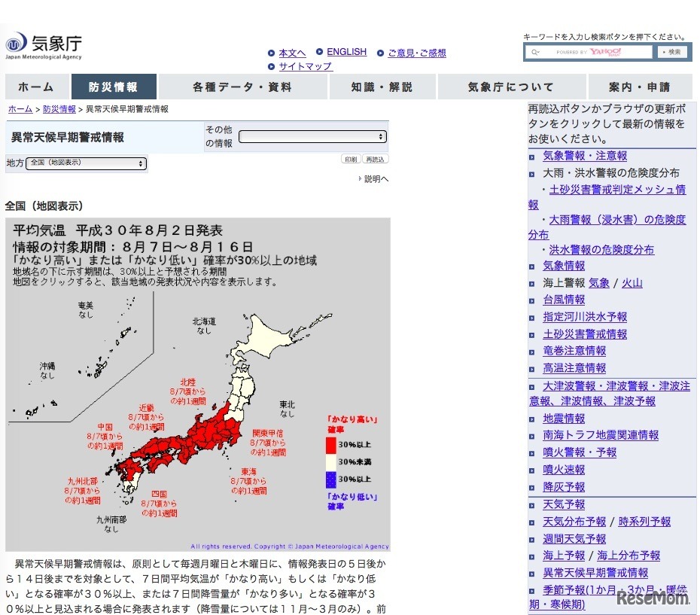The width and height of the screenshot is (700, 615).
Task: Click the arrow icon before 説明へ
Action: click(360, 178)
